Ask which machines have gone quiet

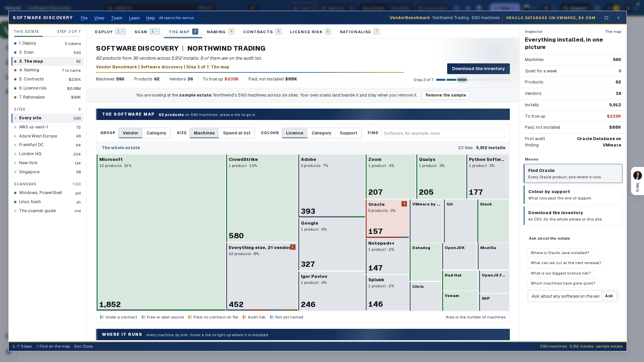[563, 283]
